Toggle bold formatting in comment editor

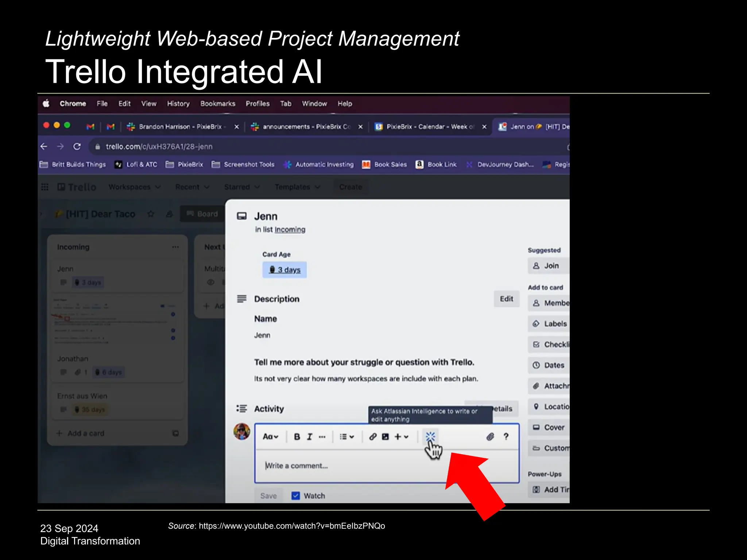(x=297, y=437)
